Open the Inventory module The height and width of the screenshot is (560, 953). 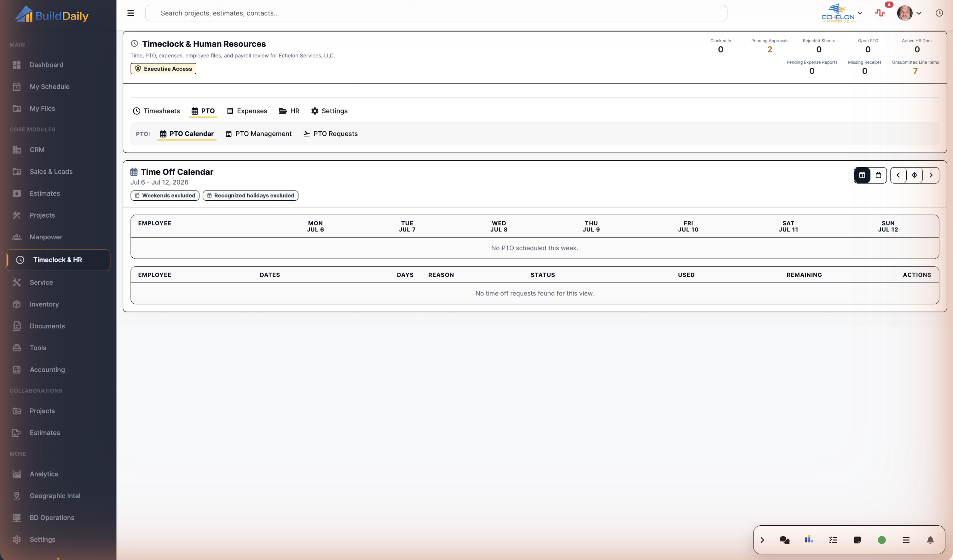[x=58, y=304]
